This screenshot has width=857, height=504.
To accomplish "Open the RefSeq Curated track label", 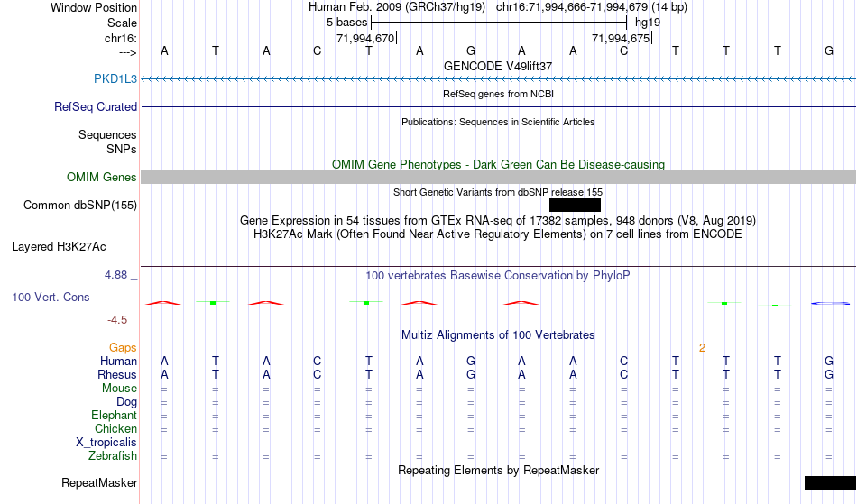I will (x=95, y=106).
